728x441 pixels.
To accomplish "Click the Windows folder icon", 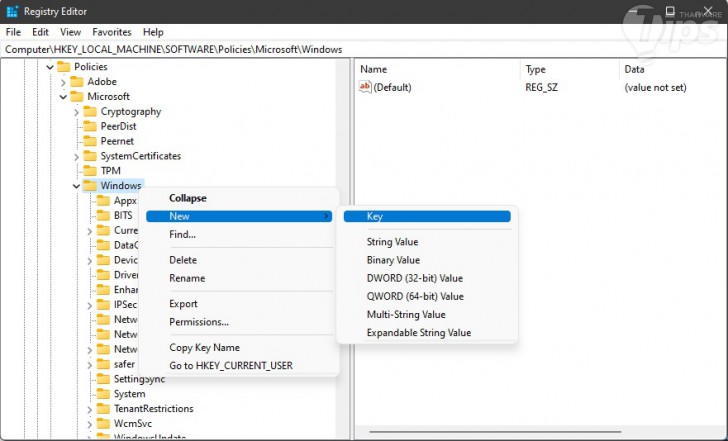I will (x=90, y=186).
